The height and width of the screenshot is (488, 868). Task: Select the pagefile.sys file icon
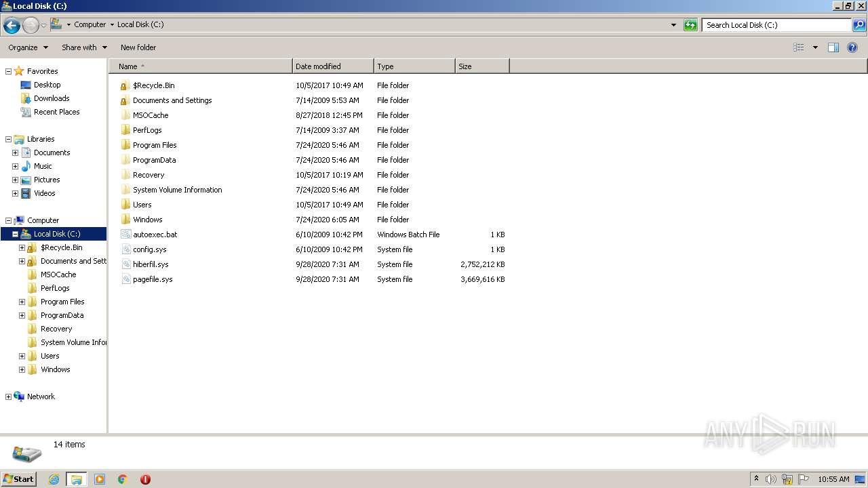(x=125, y=279)
